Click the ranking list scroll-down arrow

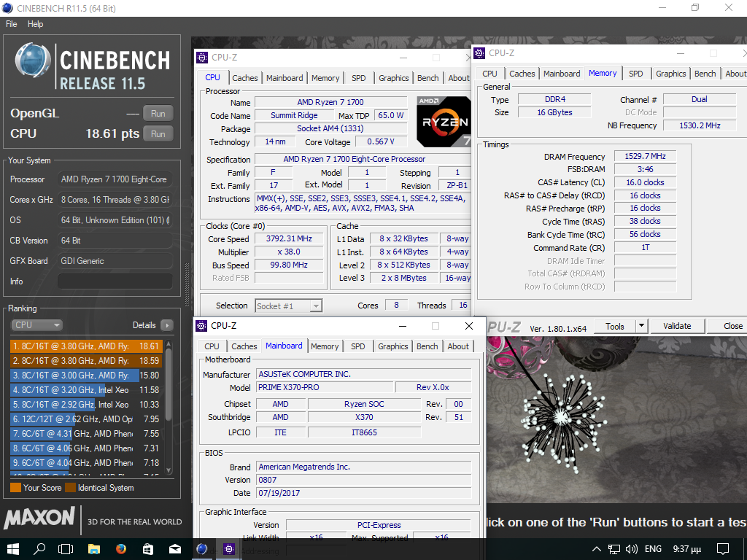click(x=169, y=470)
